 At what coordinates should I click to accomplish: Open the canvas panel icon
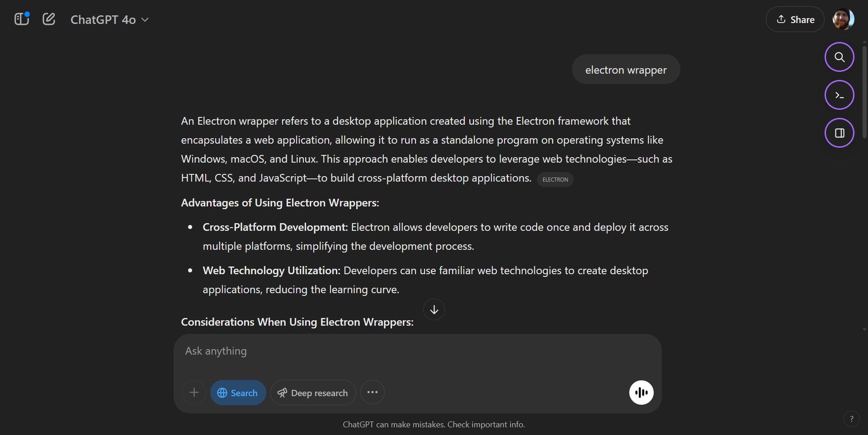click(x=840, y=133)
